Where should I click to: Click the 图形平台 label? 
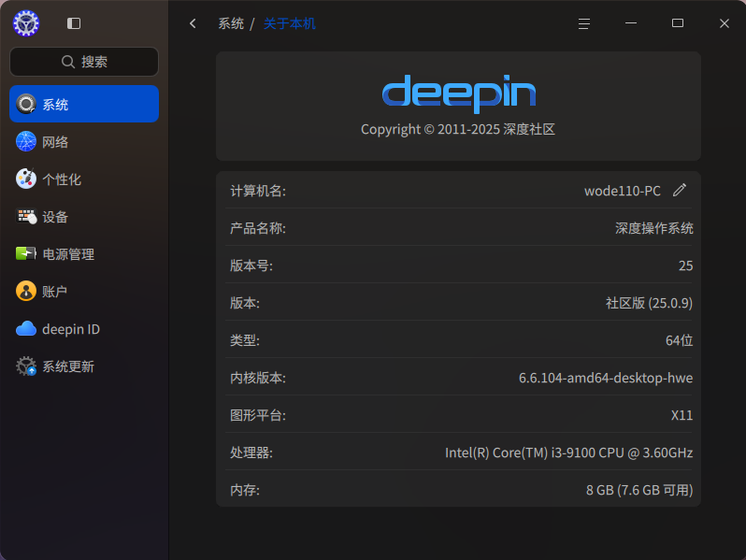258,415
